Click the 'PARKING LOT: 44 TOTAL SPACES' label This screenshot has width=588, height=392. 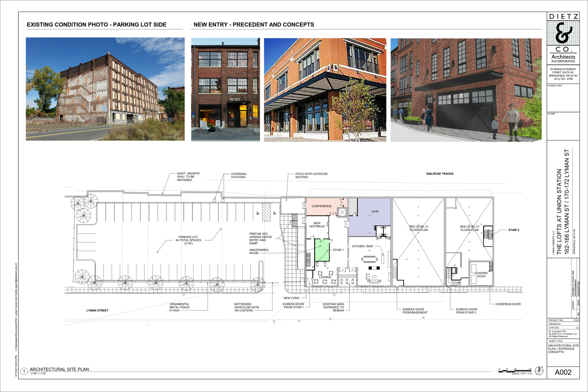(x=189, y=240)
